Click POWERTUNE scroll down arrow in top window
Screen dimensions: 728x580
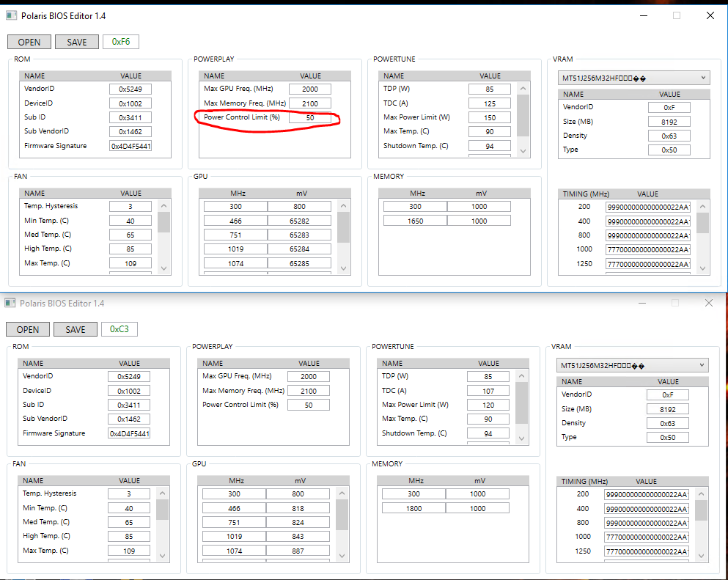click(523, 151)
